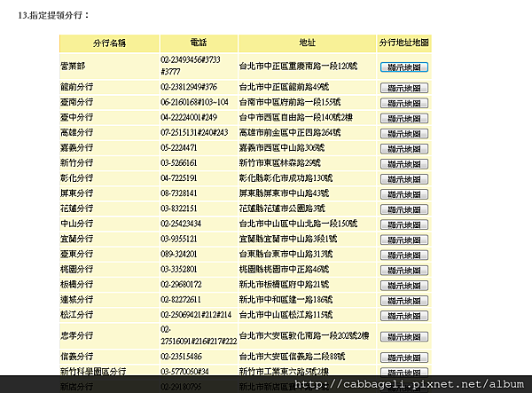This screenshot has width=532, height=393.
Task: Click 顯示地圖 for 新竹分行
Action: click(x=404, y=164)
